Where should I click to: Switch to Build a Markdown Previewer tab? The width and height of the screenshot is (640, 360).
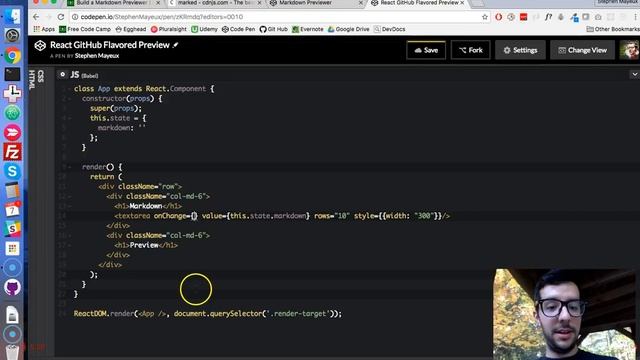113,3
